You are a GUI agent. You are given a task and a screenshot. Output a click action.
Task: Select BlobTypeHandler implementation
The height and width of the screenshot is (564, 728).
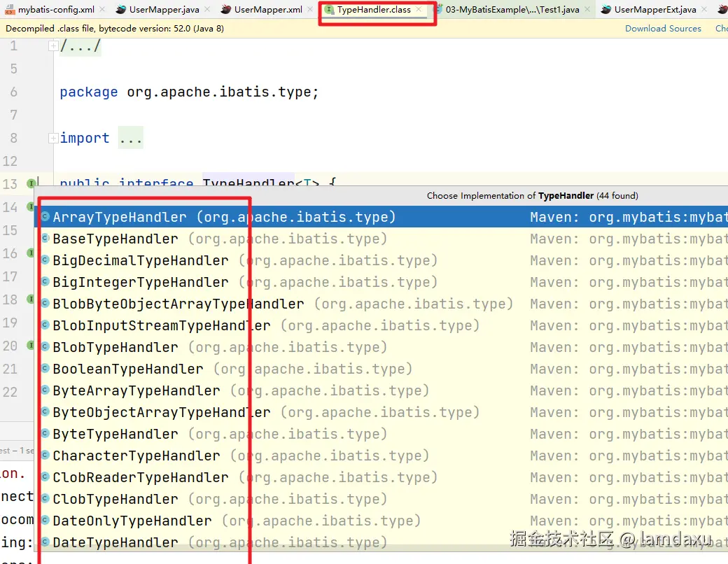(x=381, y=347)
